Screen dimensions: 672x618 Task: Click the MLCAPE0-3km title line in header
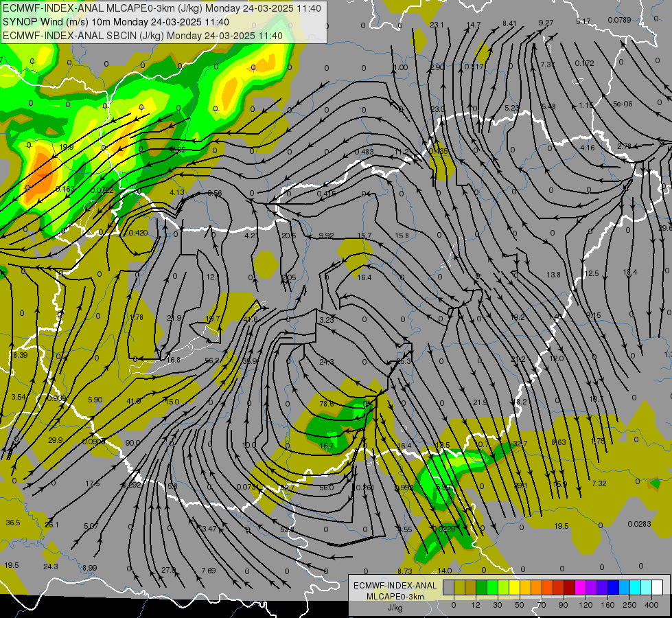[162, 8]
